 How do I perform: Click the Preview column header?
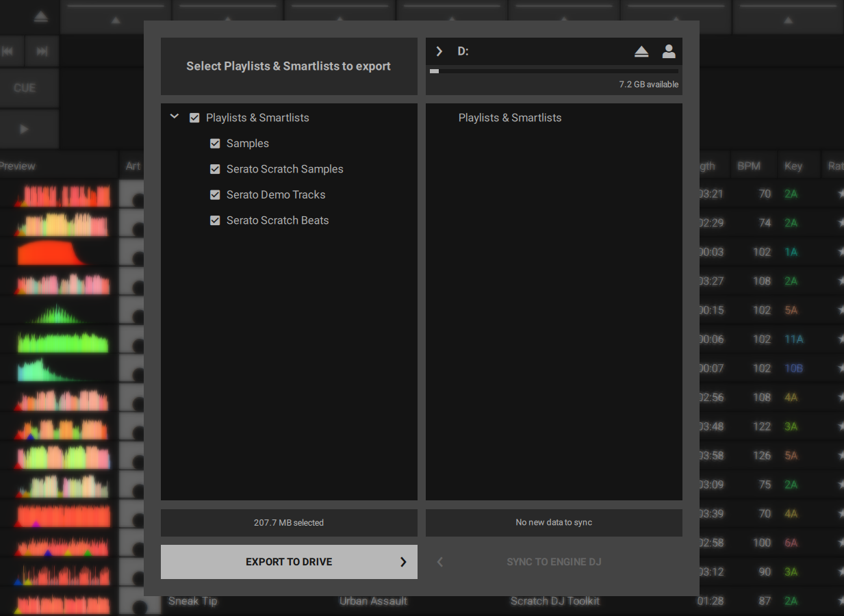(16, 166)
